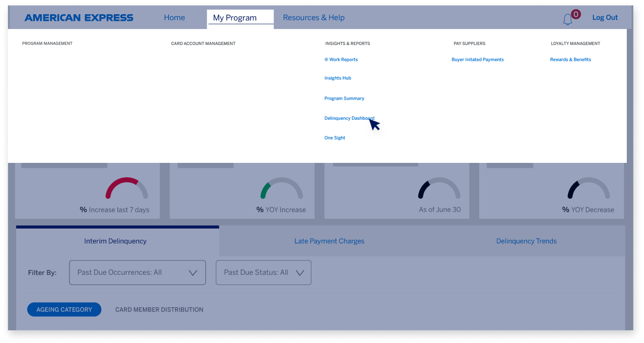Go to Buyer Initiated Payments
The image size is (644, 343).
478,59
